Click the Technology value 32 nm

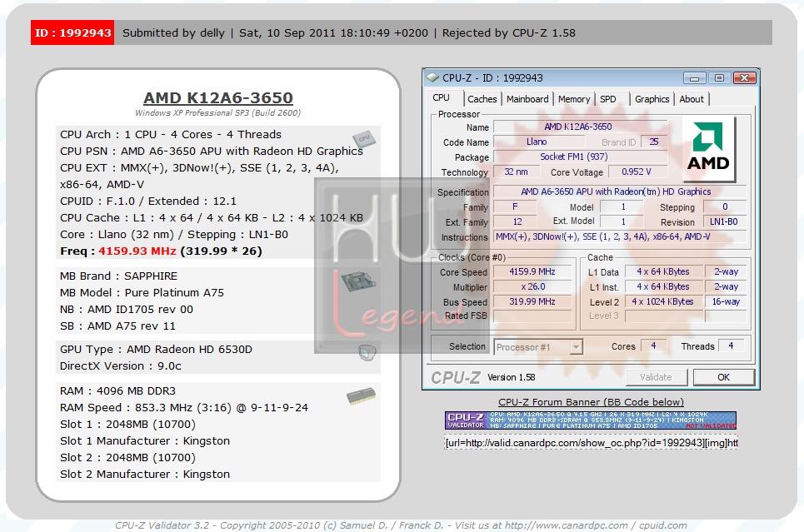coord(516,172)
